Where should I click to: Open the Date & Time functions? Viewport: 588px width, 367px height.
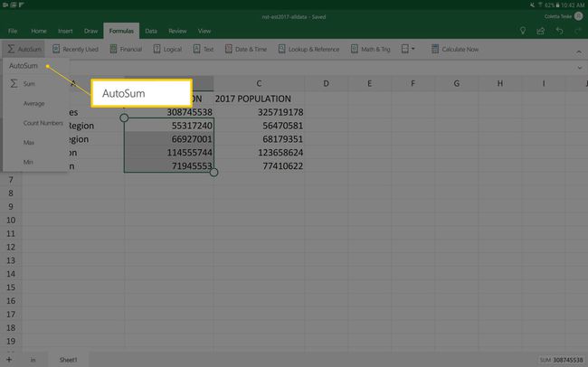(247, 49)
